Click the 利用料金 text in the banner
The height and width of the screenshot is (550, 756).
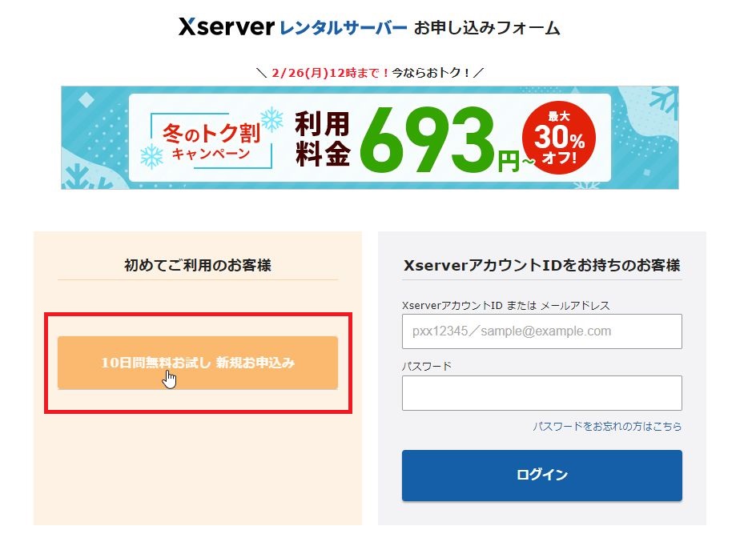[x=322, y=139]
